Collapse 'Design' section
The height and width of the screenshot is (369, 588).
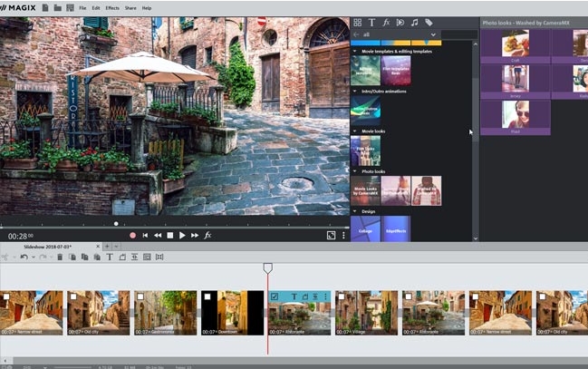355,211
